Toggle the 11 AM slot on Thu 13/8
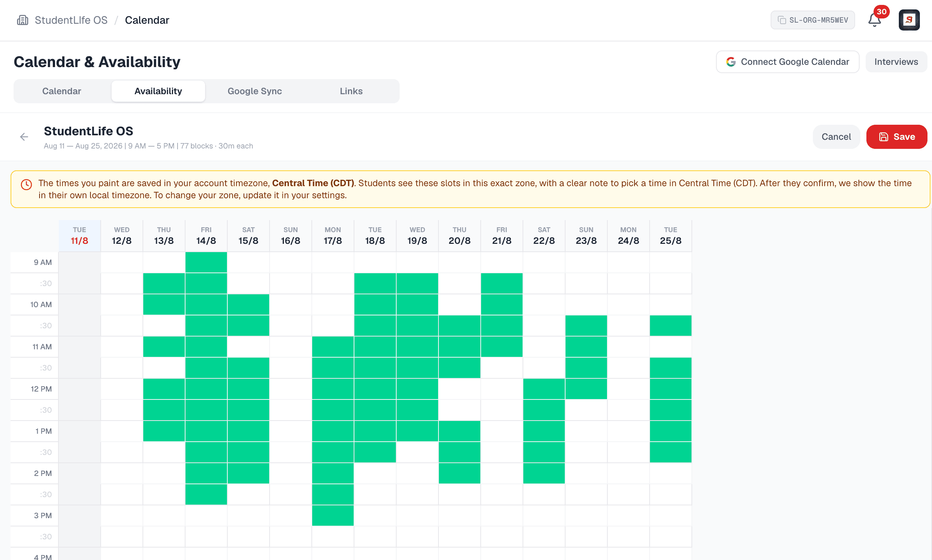The width and height of the screenshot is (932, 560). point(164,347)
